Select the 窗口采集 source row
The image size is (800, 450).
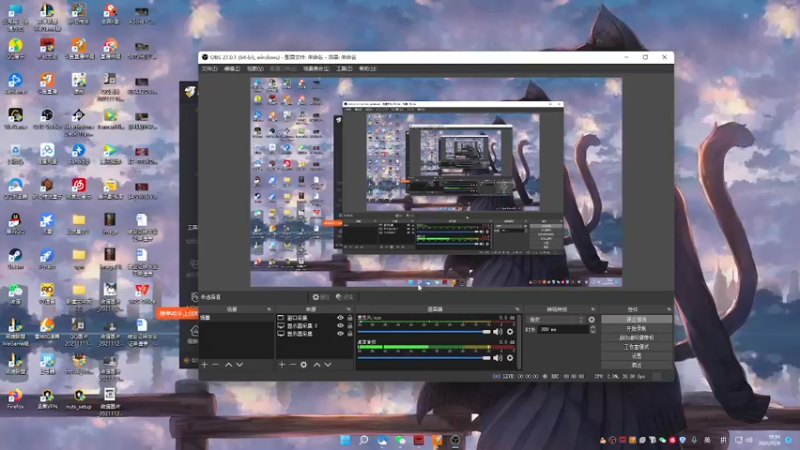click(314, 318)
